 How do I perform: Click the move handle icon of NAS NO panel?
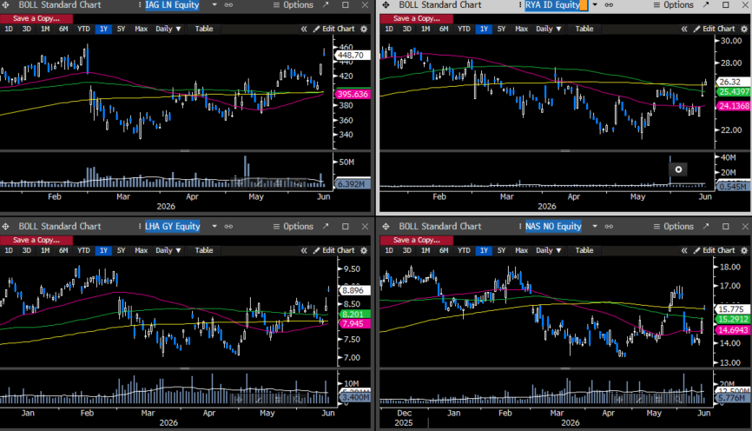pos(386,226)
